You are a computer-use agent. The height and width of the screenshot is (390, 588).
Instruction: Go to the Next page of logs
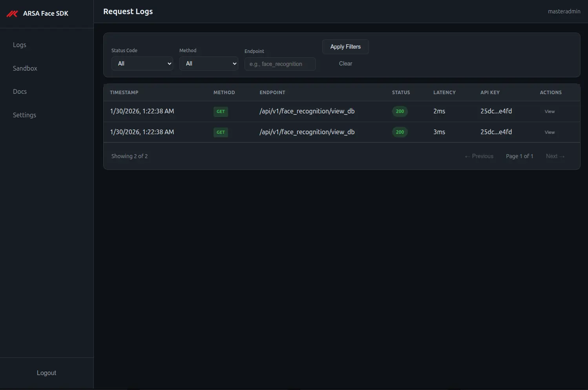click(x=555, y=156)
